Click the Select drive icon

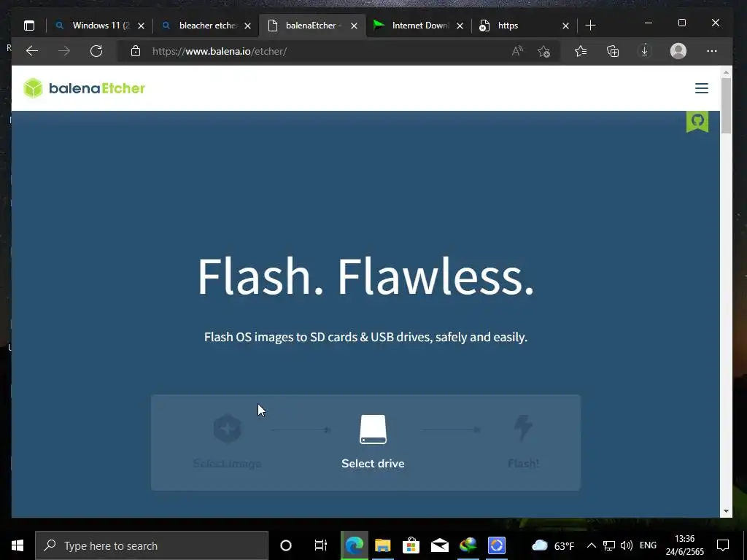point(373,429)
